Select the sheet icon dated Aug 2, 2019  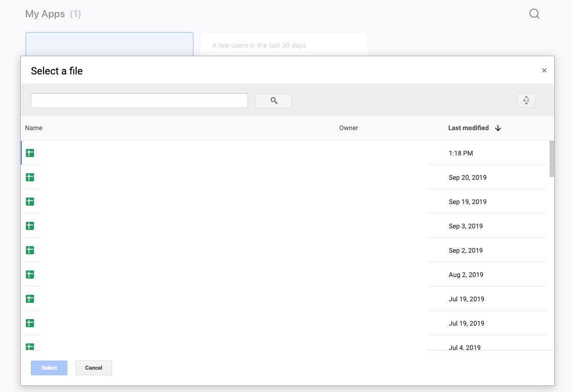[30, 275]
